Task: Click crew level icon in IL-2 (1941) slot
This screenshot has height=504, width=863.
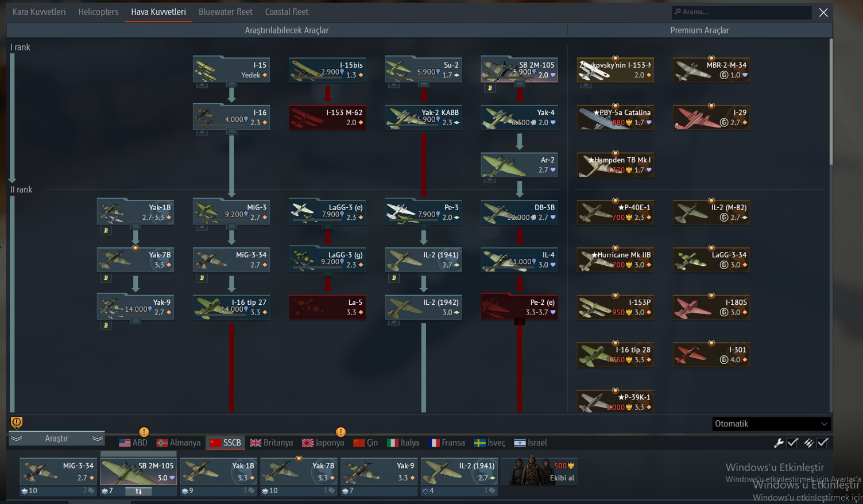Action: pyautogui.click(x=425, y=491)
